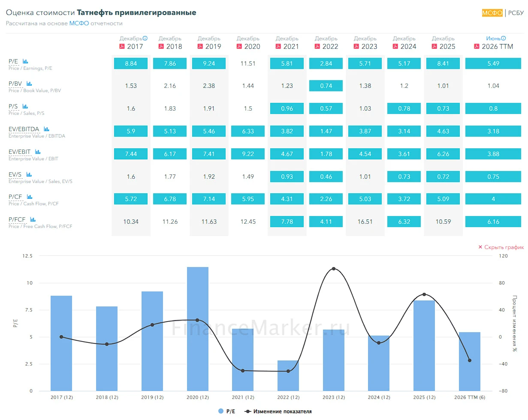
Task: Open the PDF report icon for 2020
Action: [x=239, y=46]
